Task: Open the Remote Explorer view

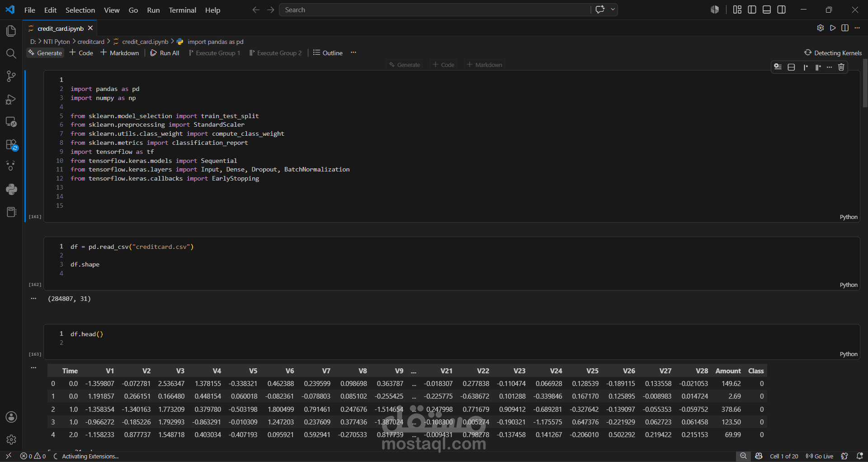Action: point(11,122)
